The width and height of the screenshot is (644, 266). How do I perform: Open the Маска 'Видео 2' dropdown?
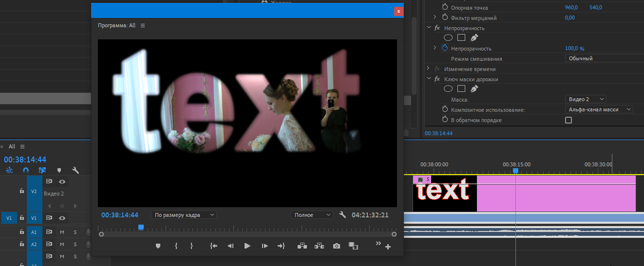586,99
